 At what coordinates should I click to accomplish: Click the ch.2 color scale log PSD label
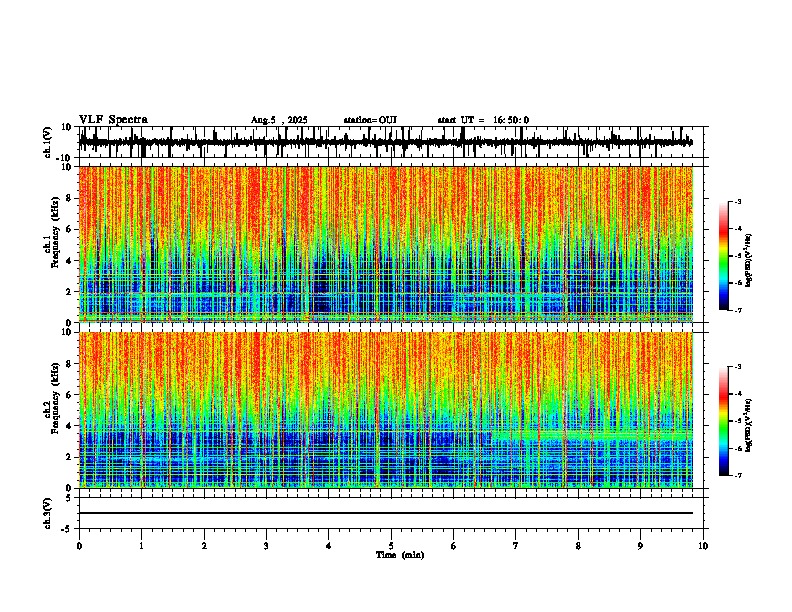[749, 425]
